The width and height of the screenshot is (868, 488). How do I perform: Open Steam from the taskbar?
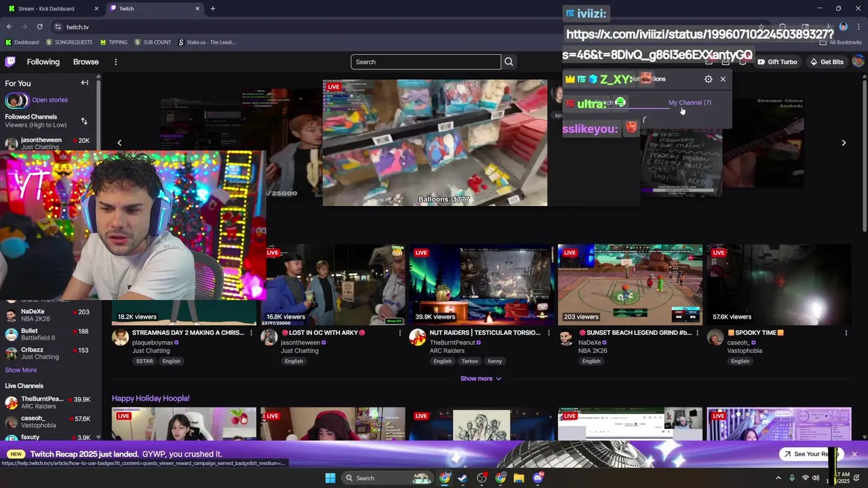tap(462, 478)
